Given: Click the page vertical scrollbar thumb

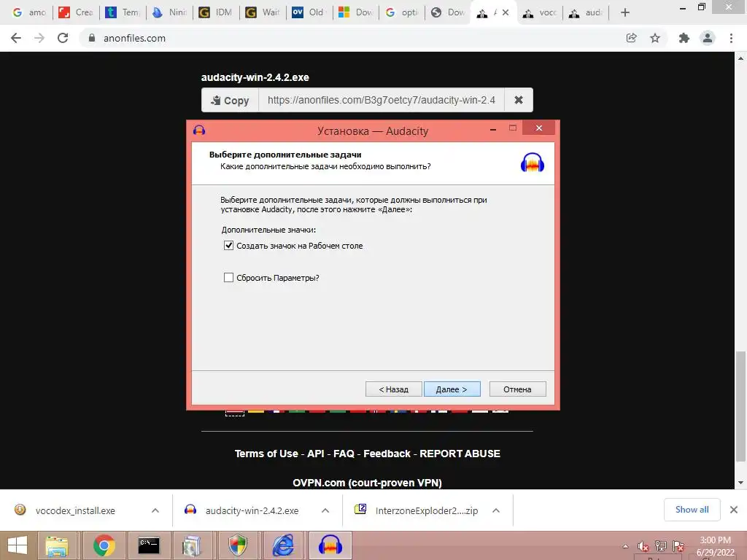Looking at the screenshot, I should coord(740,406).
